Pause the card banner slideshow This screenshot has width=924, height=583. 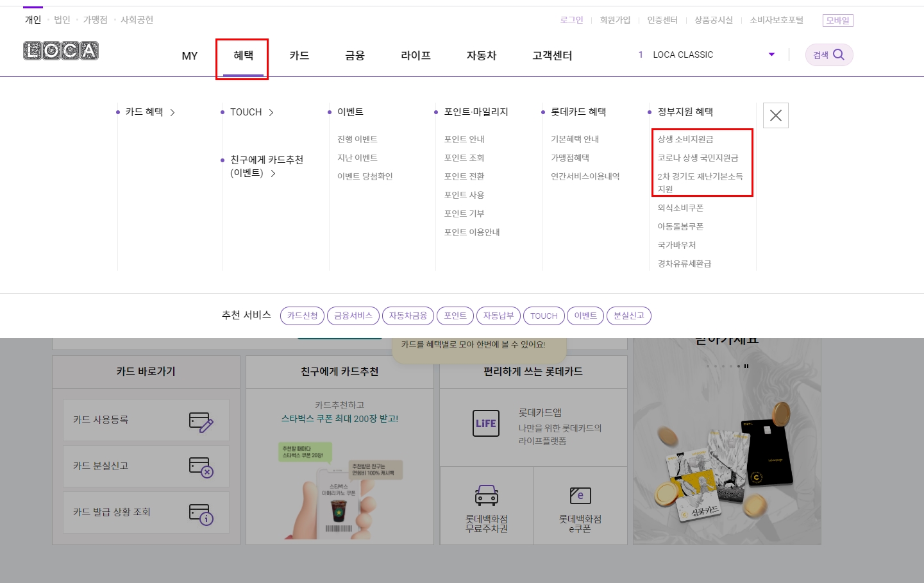[746, 366]
